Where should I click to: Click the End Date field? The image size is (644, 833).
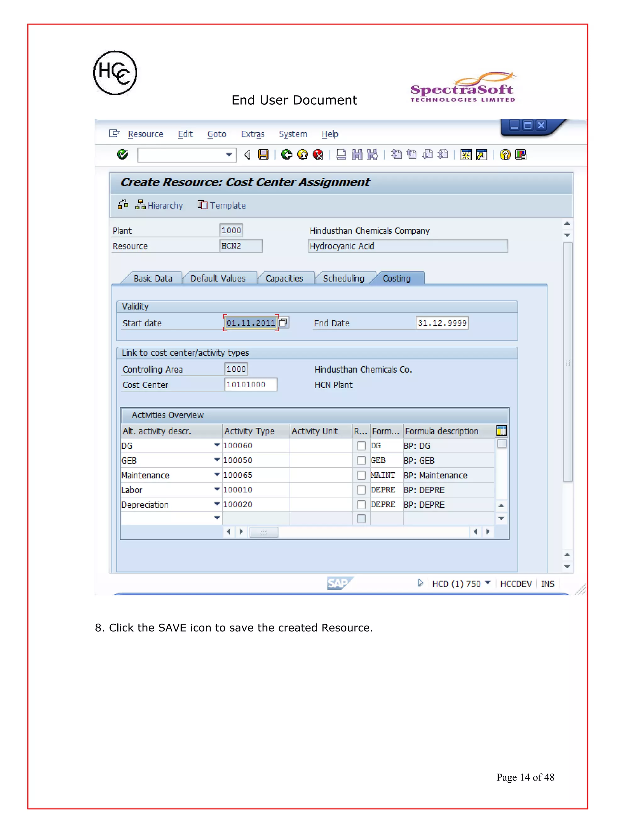point(442,323)
